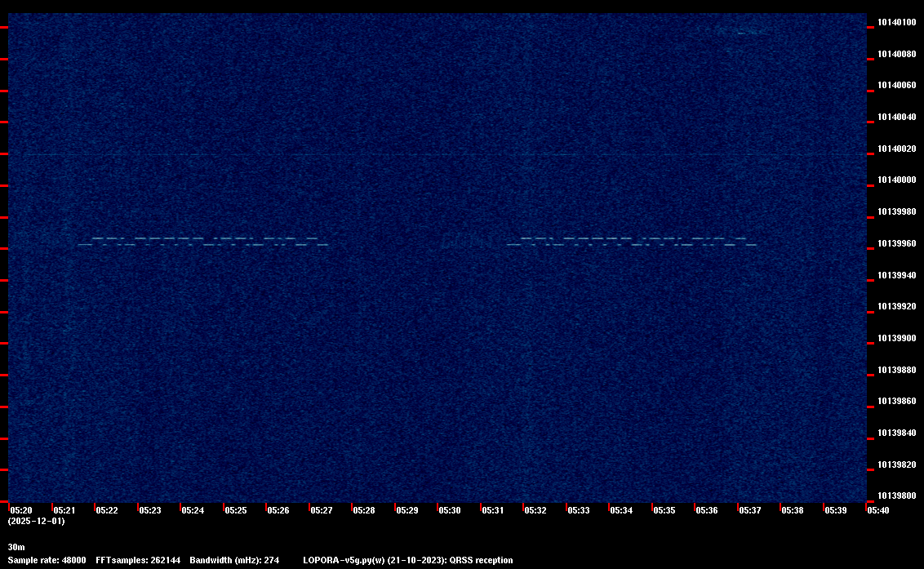This screenshot has height=569, width=924.
Task: Click the 05:31 time label
Action: [493, 510]
